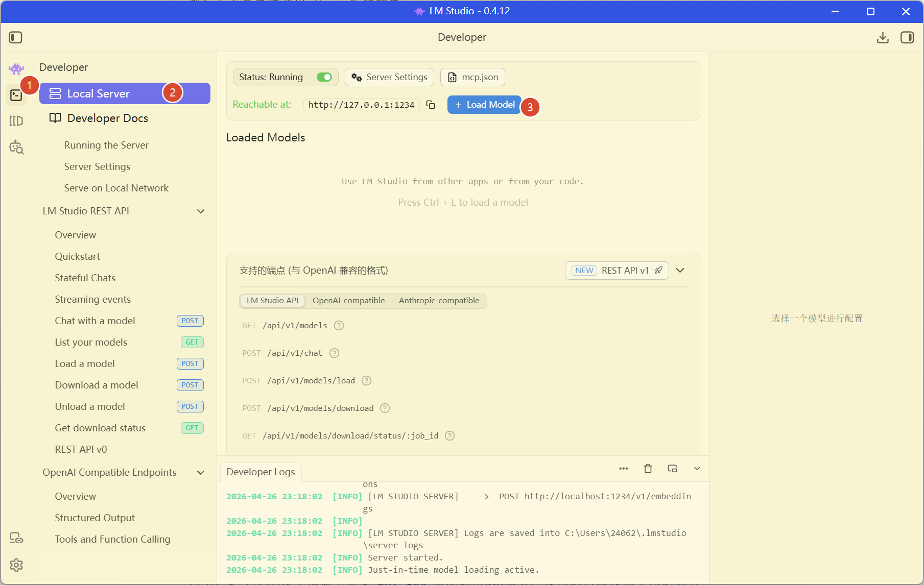The height and width of the screenshot is (585, 924).
Task: Open Tools and Function Calling doc
Action: (x=113, y=540)
